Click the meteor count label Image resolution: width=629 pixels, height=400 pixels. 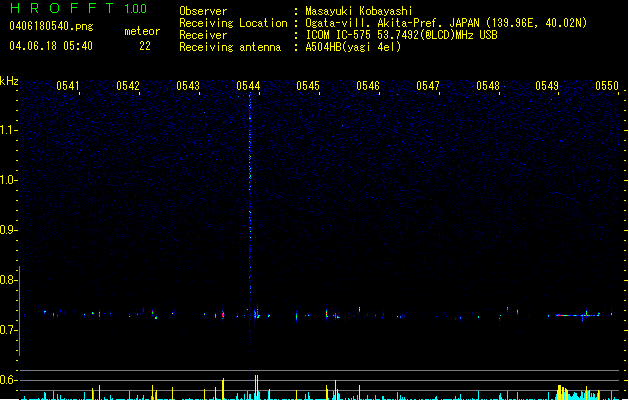click(142, 31)
